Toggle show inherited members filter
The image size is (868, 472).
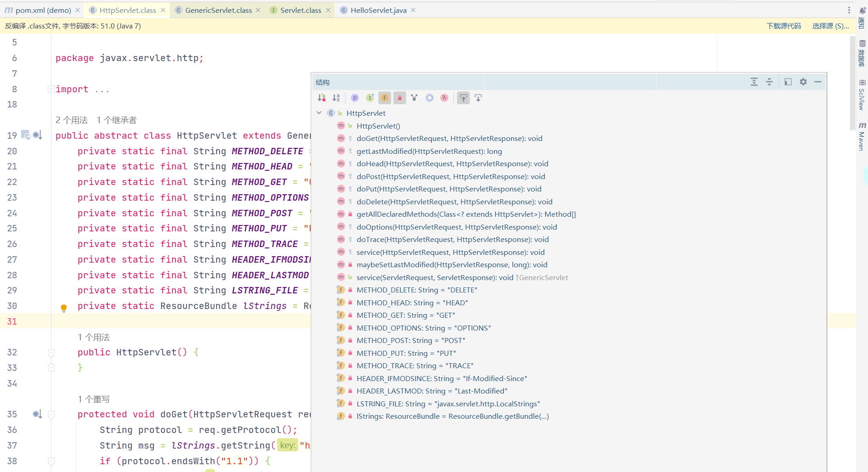point(370,98)
